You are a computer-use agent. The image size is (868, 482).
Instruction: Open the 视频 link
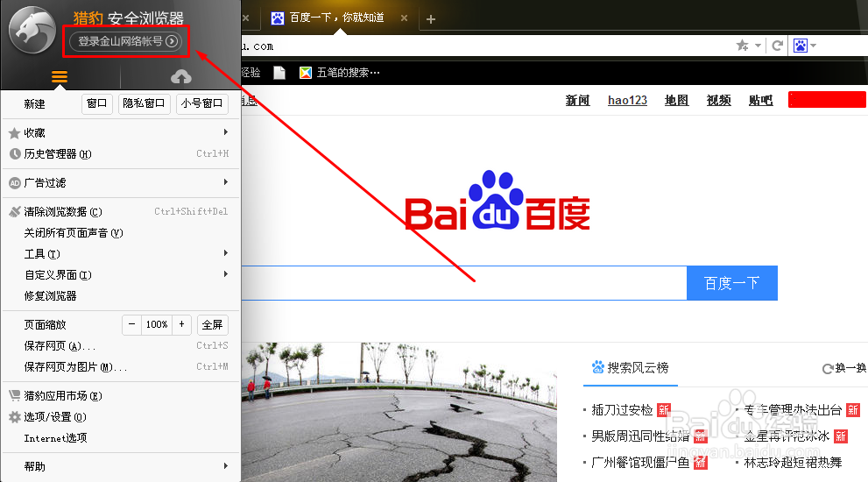[x=718, y=100]
